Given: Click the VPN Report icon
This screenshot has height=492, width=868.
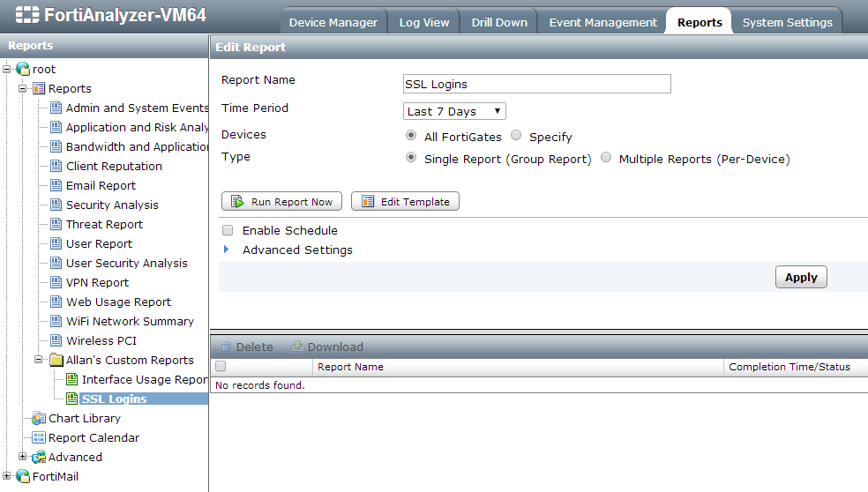Looking at the screenshot, I should click(56, 282).
